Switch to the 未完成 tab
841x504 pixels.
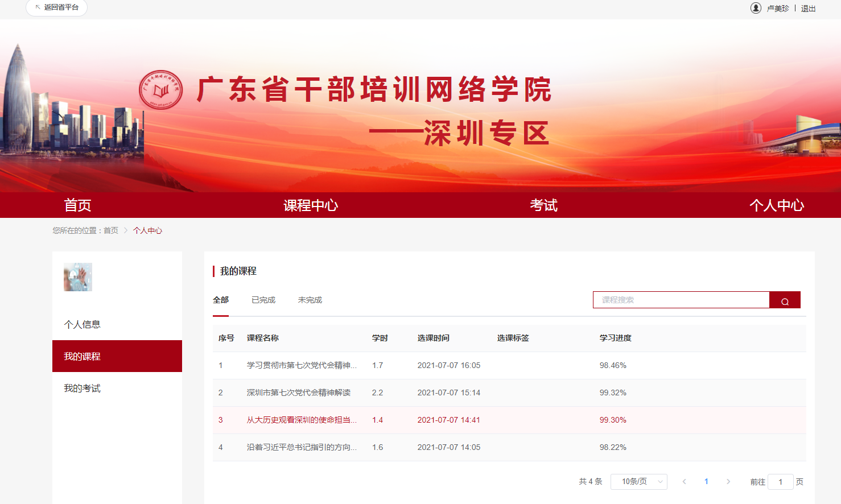tap(310, 300)
